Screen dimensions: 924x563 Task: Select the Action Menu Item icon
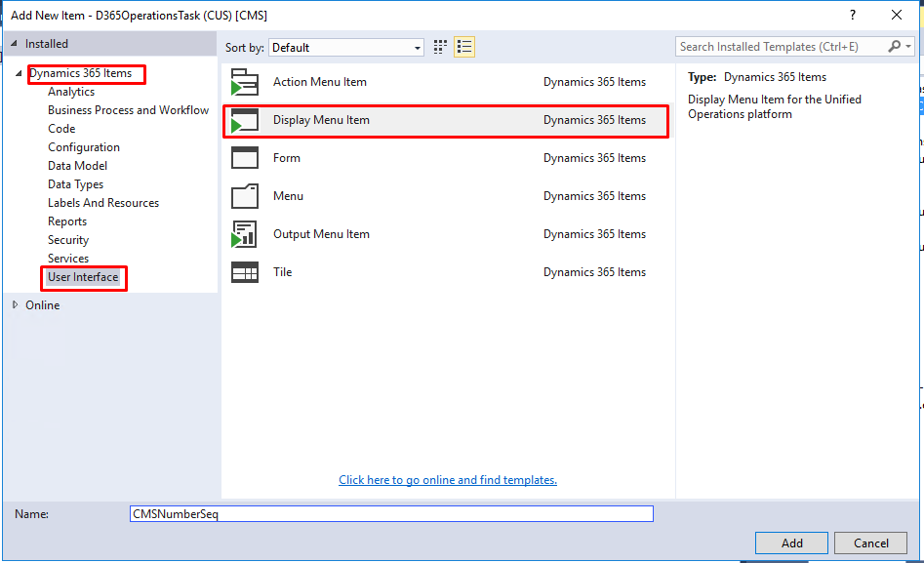coord(245,82)
